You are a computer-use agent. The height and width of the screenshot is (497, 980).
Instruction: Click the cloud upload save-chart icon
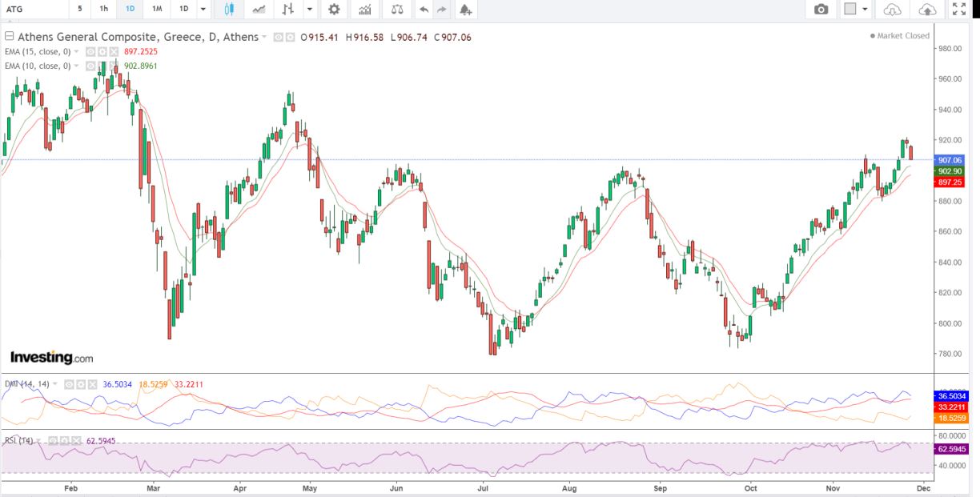pyautogui.click(x=927, y=10)
